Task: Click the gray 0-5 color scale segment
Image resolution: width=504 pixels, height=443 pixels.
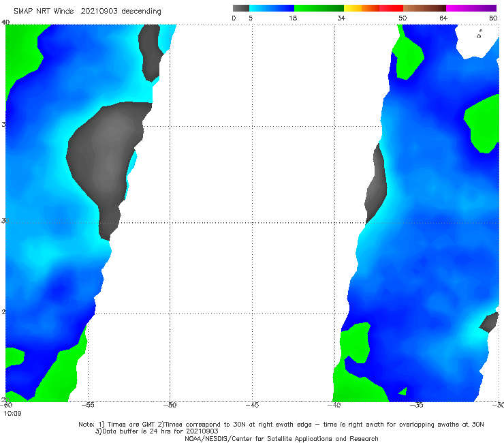Action: [x=241, y=8]
